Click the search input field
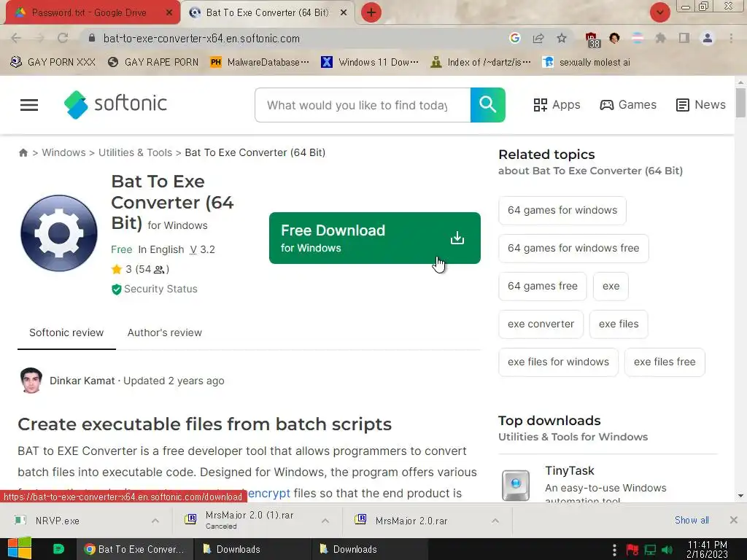The width and height of the screenshot is (747, 560). tap(363, 105)
